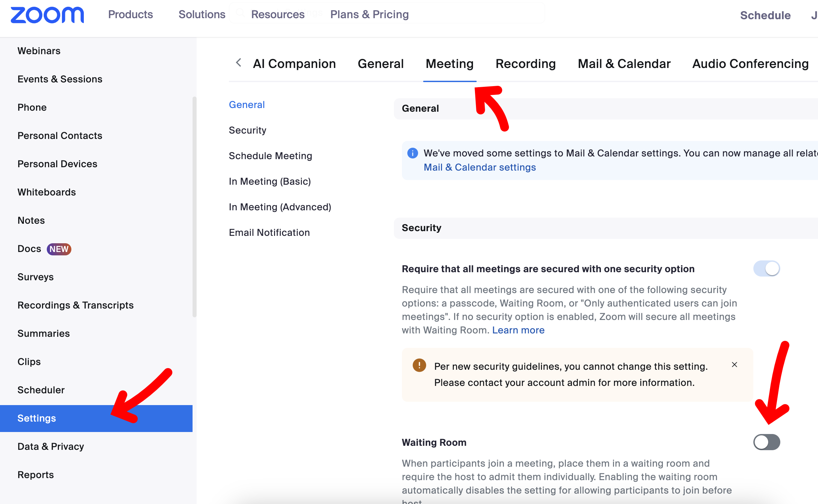This screenshot has width=818, height=504.
Task: Click the NEW badge next to Docs
Action: pos(59,249)
